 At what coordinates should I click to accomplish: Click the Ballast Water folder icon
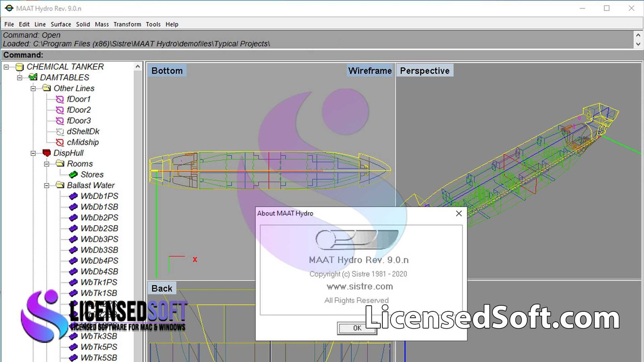coord(60,185)
